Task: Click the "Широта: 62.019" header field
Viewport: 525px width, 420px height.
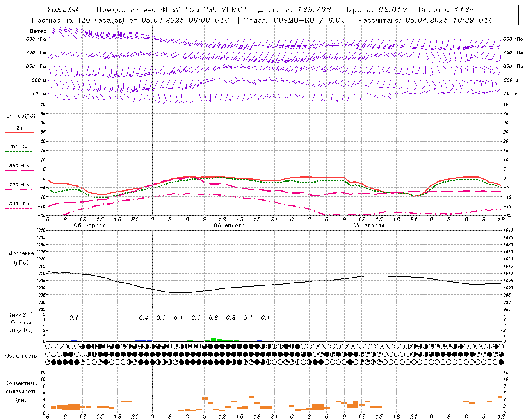Action: point(374,10)
